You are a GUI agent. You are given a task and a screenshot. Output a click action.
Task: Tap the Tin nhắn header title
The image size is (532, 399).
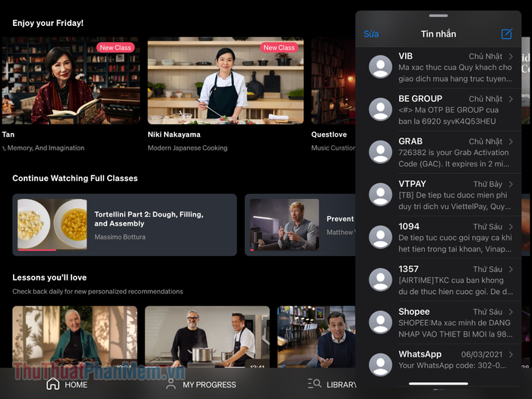click(x=439, y=34)
